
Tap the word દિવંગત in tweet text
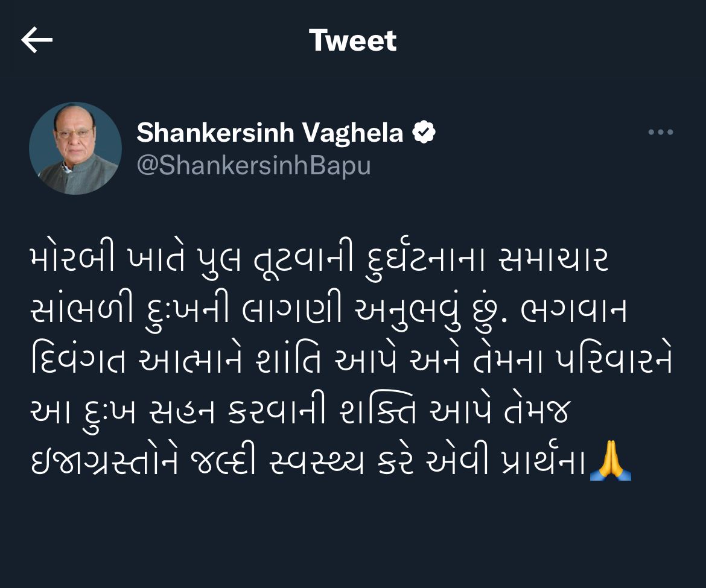point(79,361)
